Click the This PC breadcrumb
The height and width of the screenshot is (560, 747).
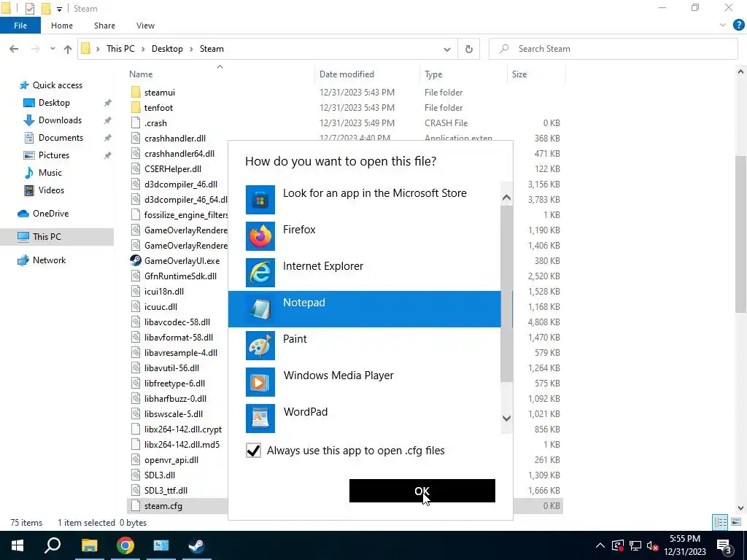(120, 49)
